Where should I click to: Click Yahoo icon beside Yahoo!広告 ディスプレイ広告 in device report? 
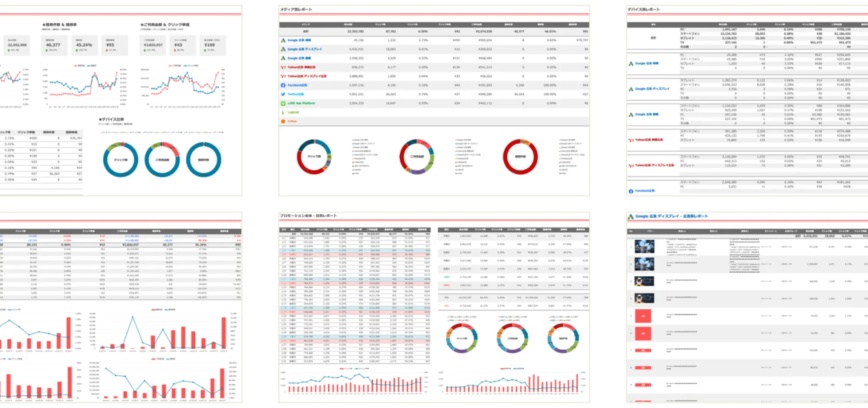pyautogui.click(x=631, y=166)
